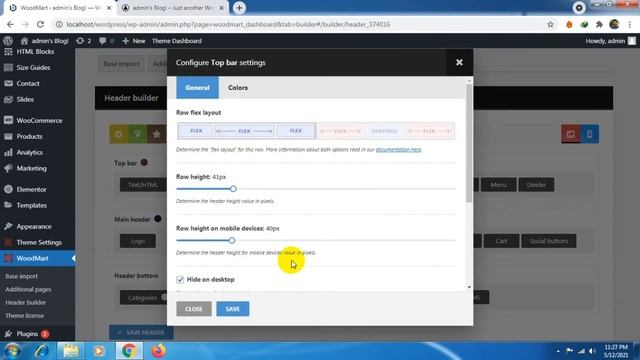The width and height of the screenshot is (640, 360).
Task: Open the Analytics menu
Action: pyautogui.click(x=29, y=153)
